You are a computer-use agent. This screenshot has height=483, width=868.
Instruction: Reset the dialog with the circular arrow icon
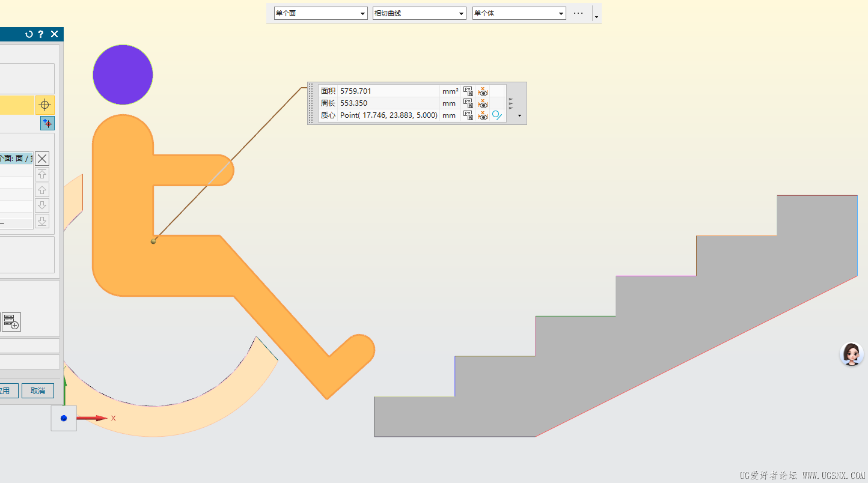[x=29, y=34]
